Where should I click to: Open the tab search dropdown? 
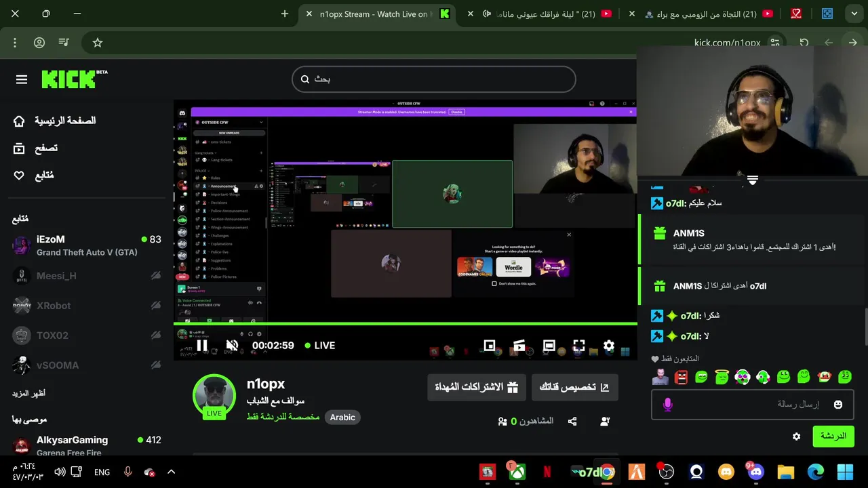(x=854, y=14)
